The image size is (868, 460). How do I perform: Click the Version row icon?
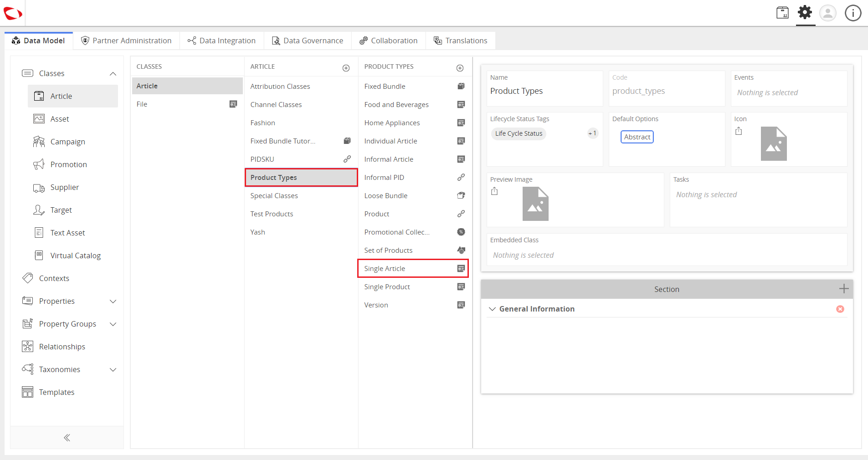coord(461,305)
